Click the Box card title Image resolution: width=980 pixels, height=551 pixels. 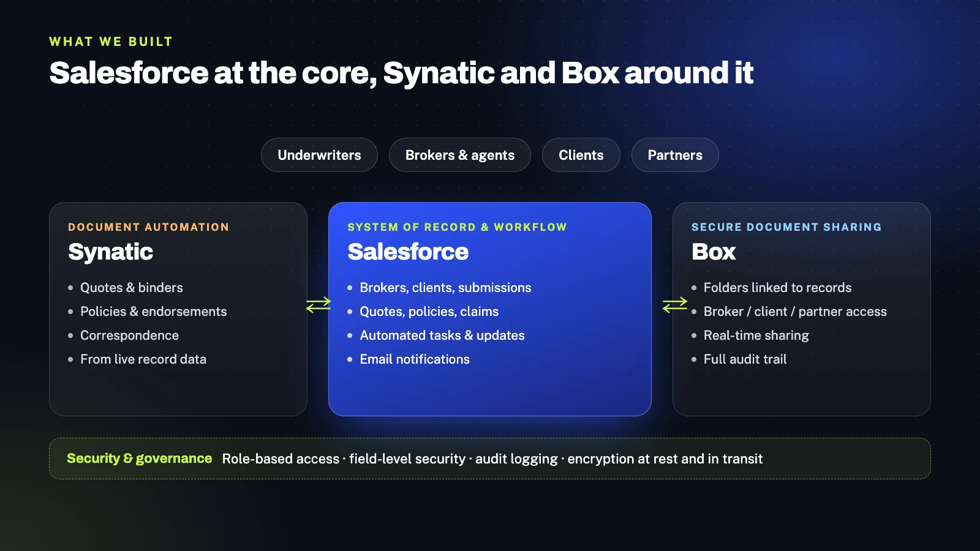pyautogui.click(x=714, y=252)
